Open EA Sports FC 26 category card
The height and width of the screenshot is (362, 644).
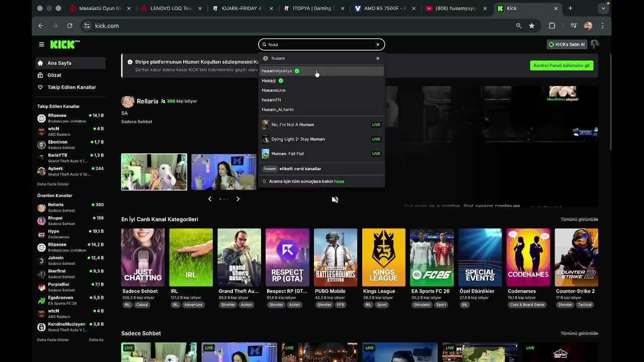[432, 257]
